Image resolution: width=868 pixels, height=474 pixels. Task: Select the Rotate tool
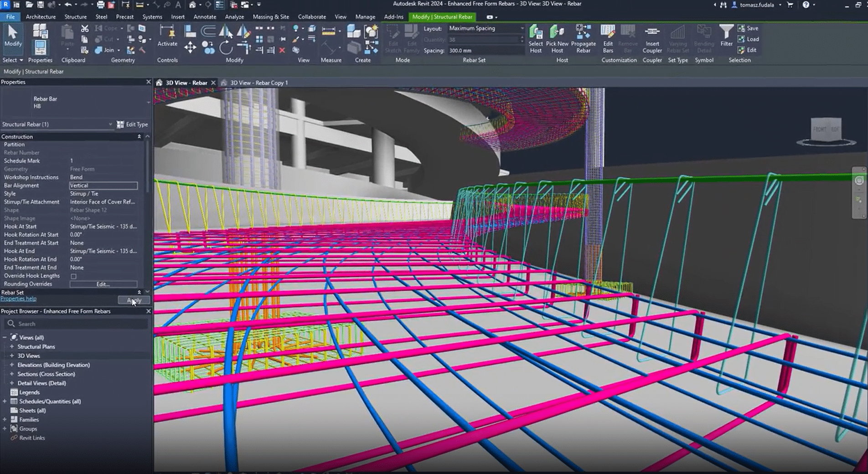[x=226, y=47]
